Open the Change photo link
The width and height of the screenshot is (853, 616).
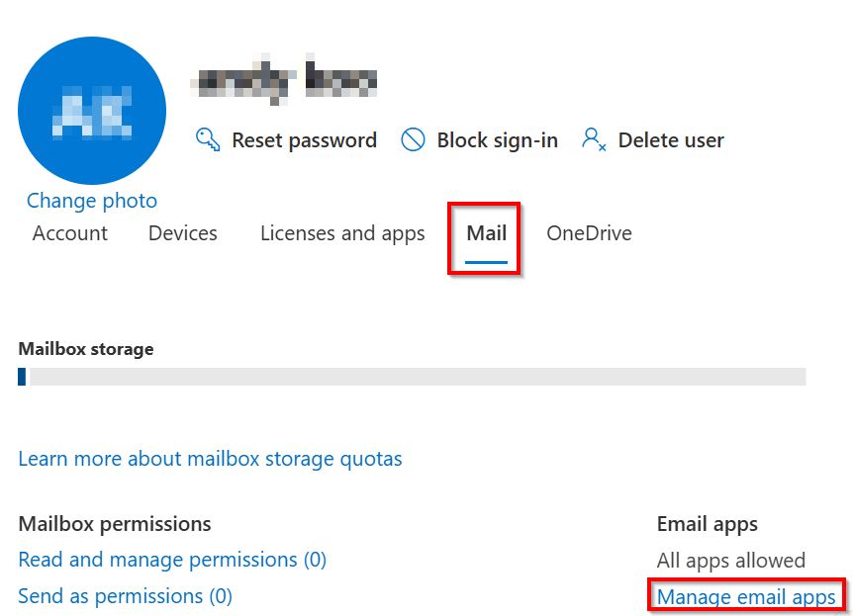(x=92, y=201)
